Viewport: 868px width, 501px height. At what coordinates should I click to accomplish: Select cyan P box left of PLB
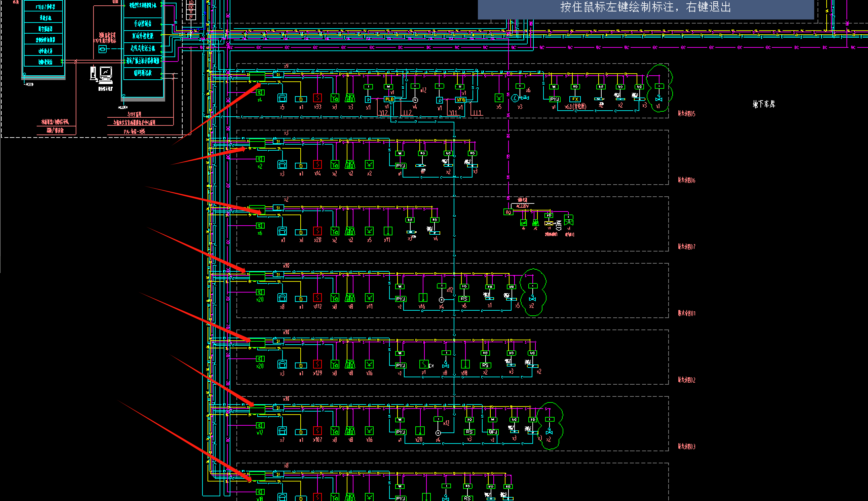(368, 100)
